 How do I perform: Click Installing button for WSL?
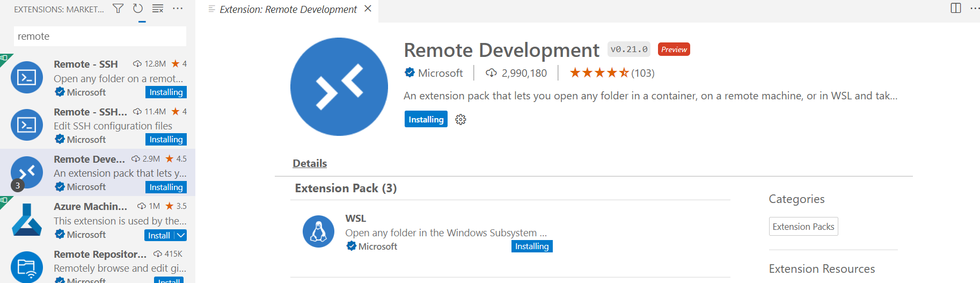532,246
